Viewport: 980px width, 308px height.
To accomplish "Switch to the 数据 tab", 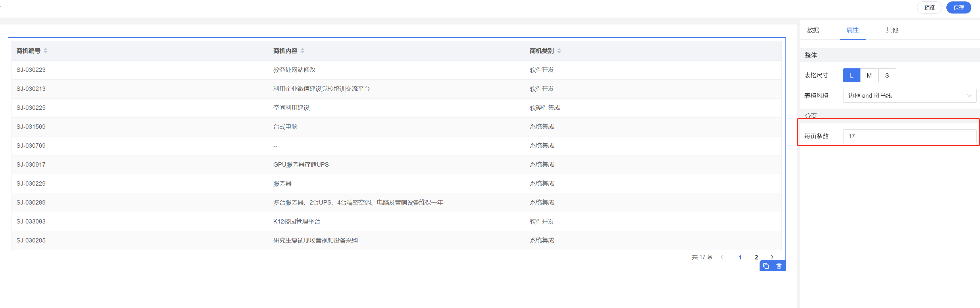I will [813, 30].
